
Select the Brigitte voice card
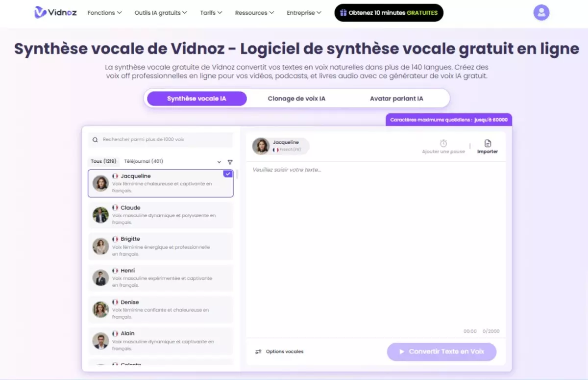[160, 246]
